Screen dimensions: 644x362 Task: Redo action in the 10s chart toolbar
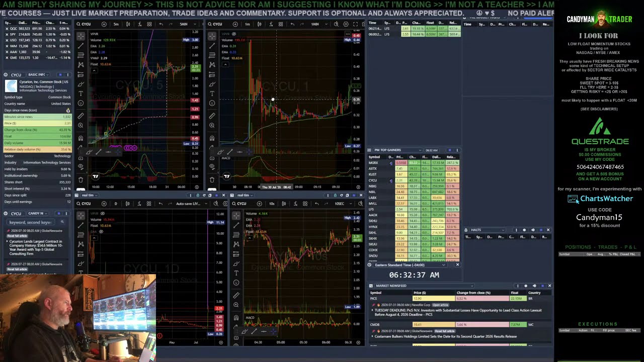327,204
